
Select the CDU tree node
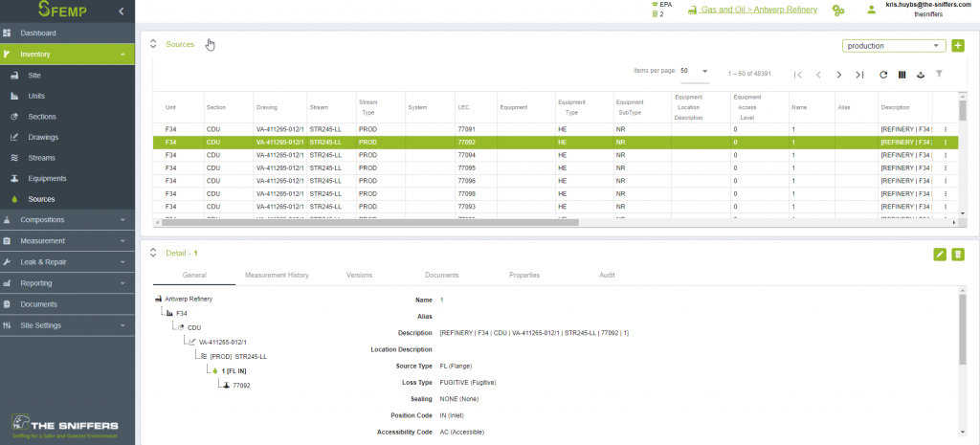tap(194, 327)
